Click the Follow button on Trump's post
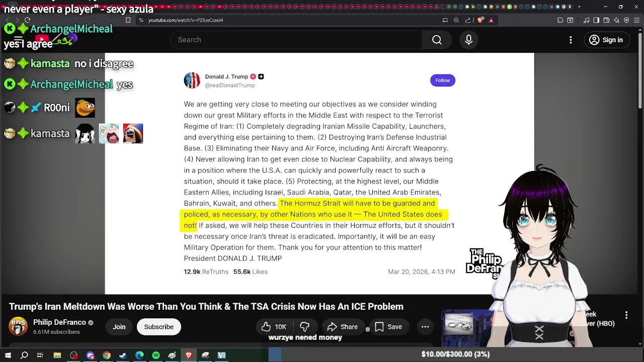 tap(443, 80)
